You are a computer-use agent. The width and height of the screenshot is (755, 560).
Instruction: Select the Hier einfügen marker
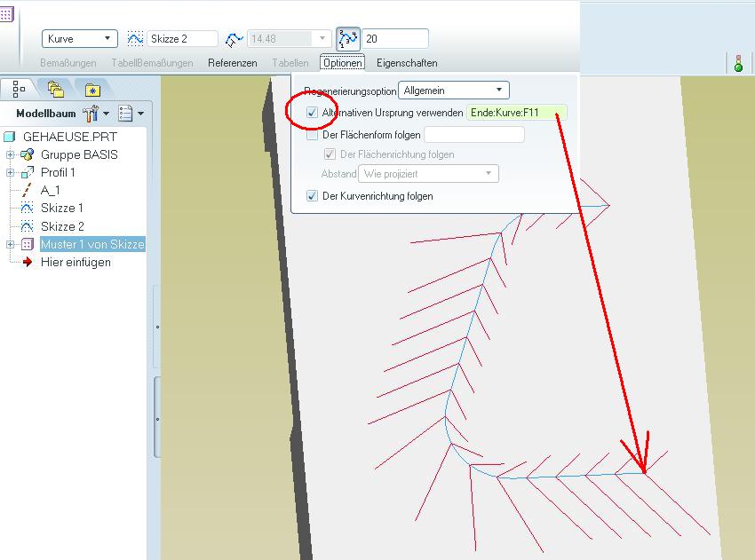(x=75, y=262)
